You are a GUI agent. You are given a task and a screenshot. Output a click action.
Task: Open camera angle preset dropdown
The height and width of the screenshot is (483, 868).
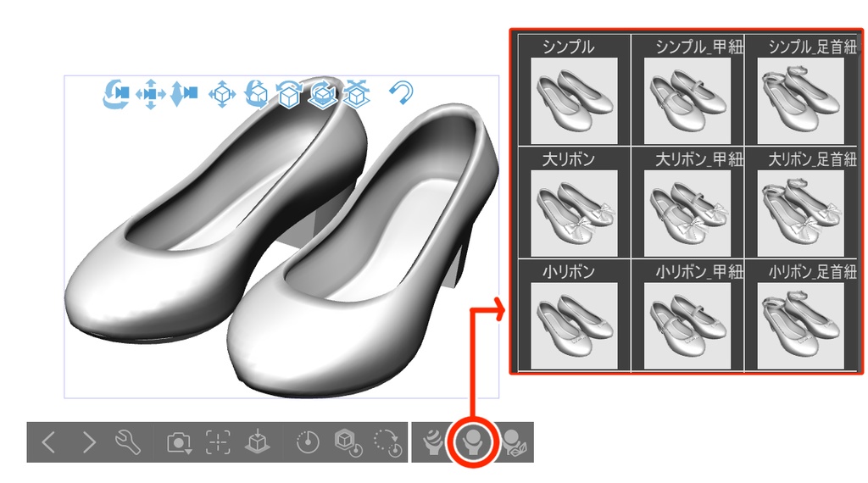179,442
